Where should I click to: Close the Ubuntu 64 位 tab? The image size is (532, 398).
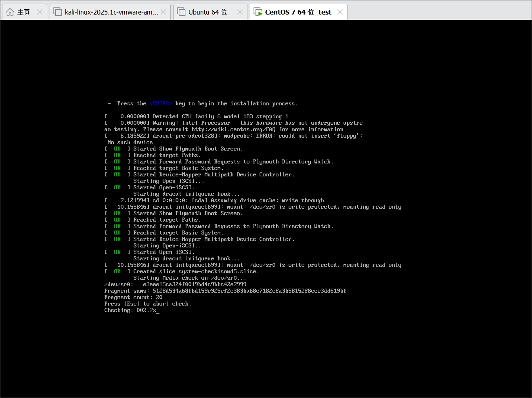(x=240, y=12)
